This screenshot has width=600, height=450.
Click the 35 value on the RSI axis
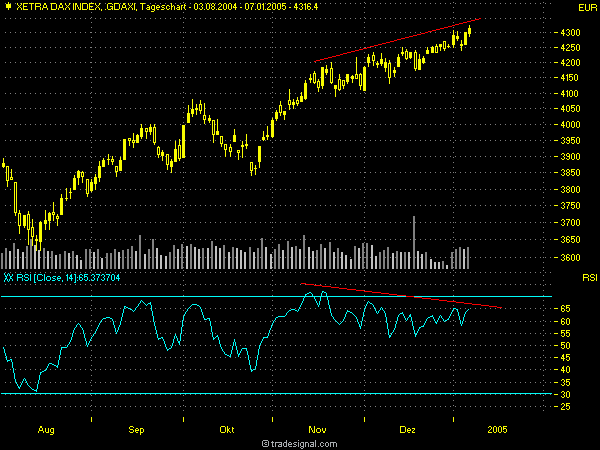(565, 383)
